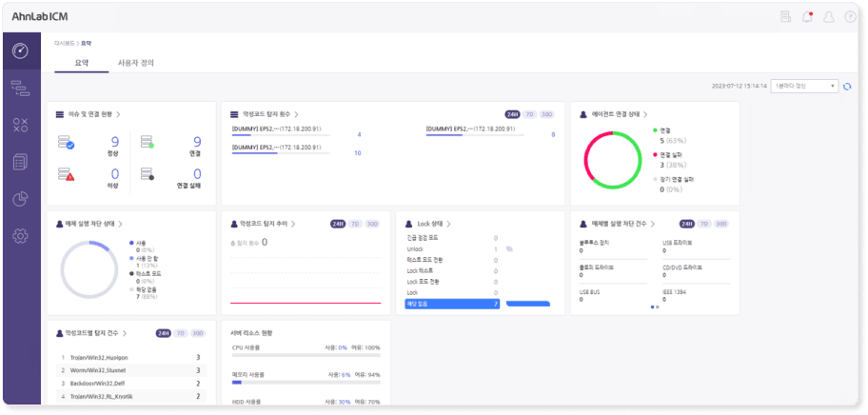Viewport: 868px width, 415px height.
Task: Select 7D in 악성코드 탐지 추이 card
Action: point(355,224)
